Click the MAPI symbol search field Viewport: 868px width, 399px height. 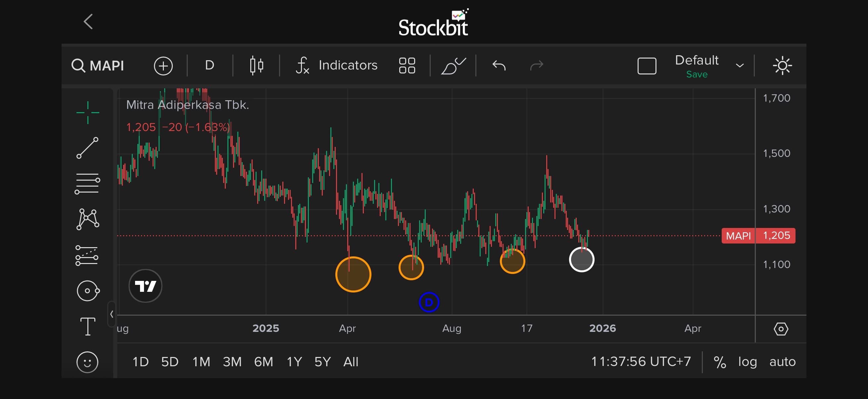(x=98, y=66)
